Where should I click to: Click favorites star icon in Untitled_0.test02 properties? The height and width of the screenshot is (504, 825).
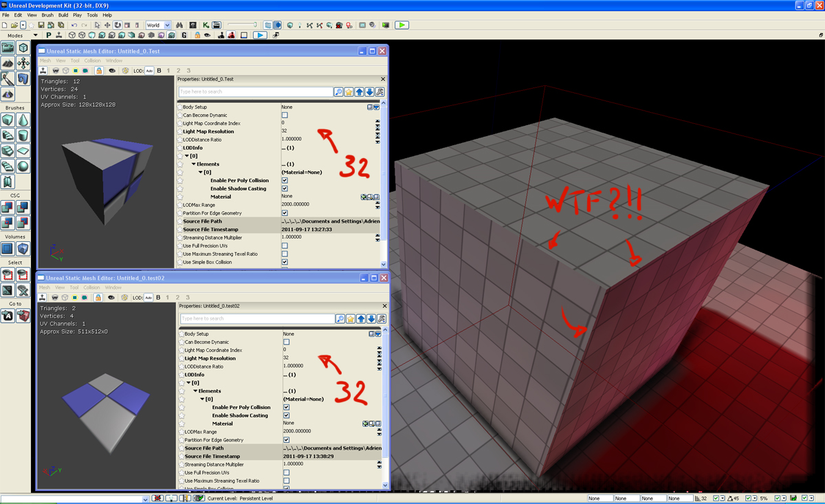(350, 318)
